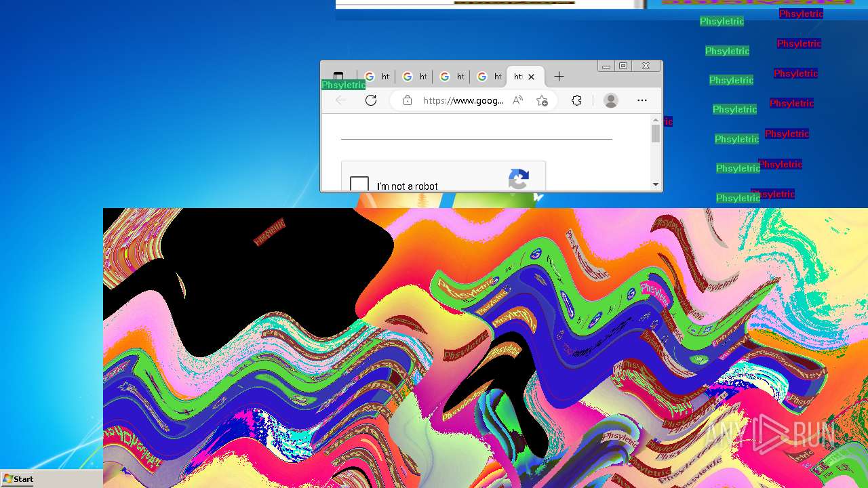Viewport: 868px width, 488px height.
Task: Open a new tab with the plus button
Action: point(559,77)
